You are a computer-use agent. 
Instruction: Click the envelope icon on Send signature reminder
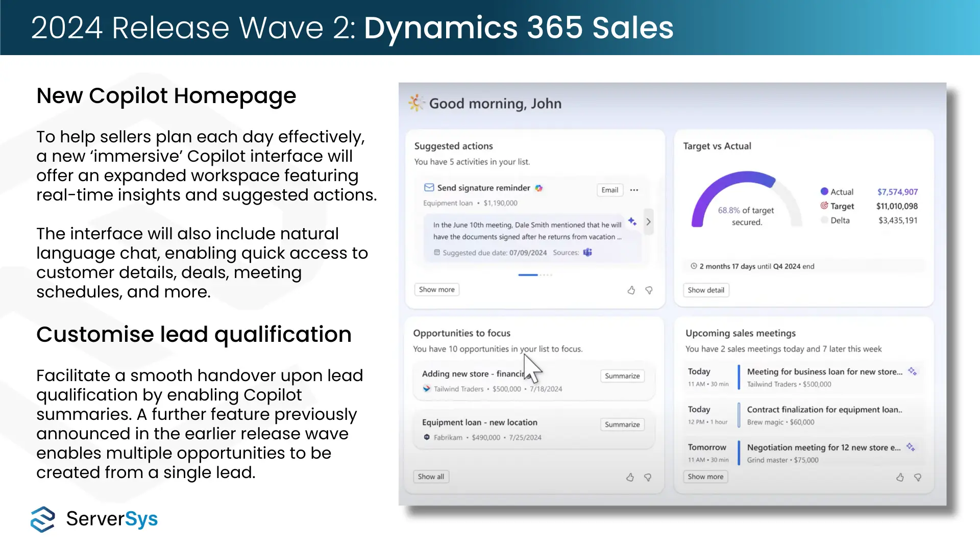point(429,188)
